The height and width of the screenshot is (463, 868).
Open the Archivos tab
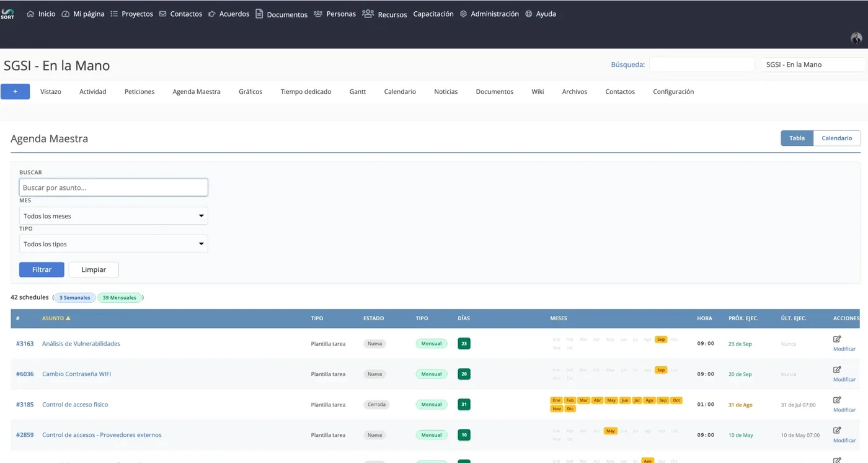click(x=575, y=91)
